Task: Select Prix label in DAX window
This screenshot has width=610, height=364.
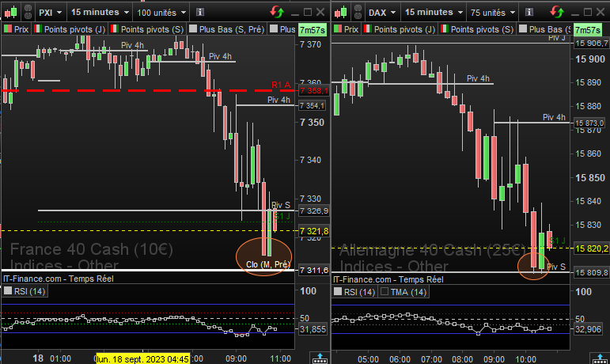Action: click(x=347, y=29)
